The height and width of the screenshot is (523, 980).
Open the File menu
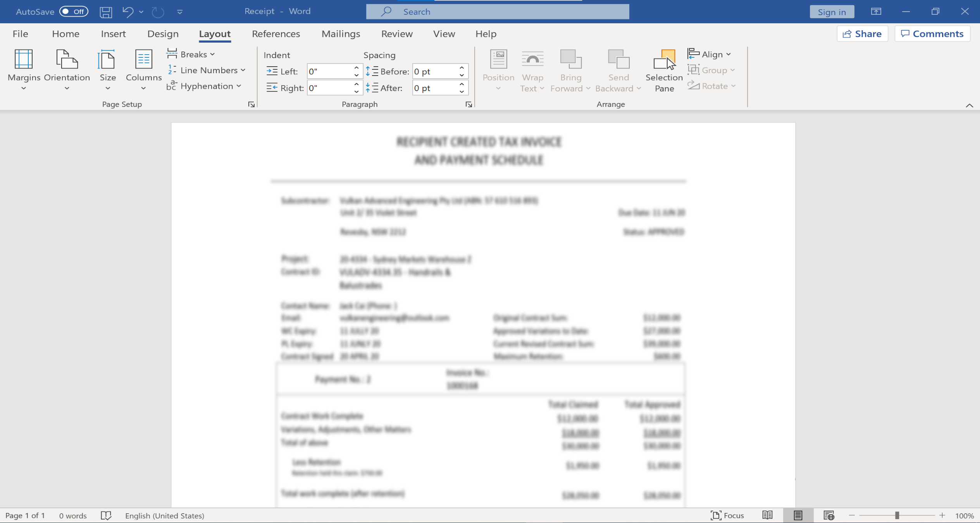tap(20, 34)
